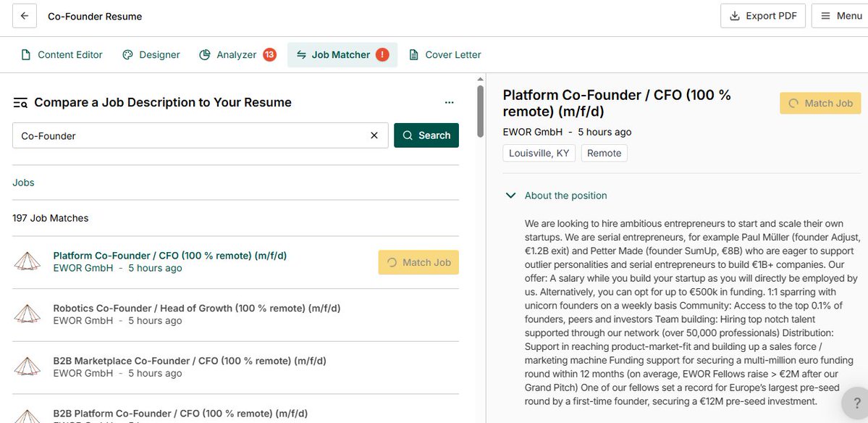The image size is (868, 423).
Task: Click EWOR GmbH - 5 hours ago in detail panel
Action: coord(567,133)
